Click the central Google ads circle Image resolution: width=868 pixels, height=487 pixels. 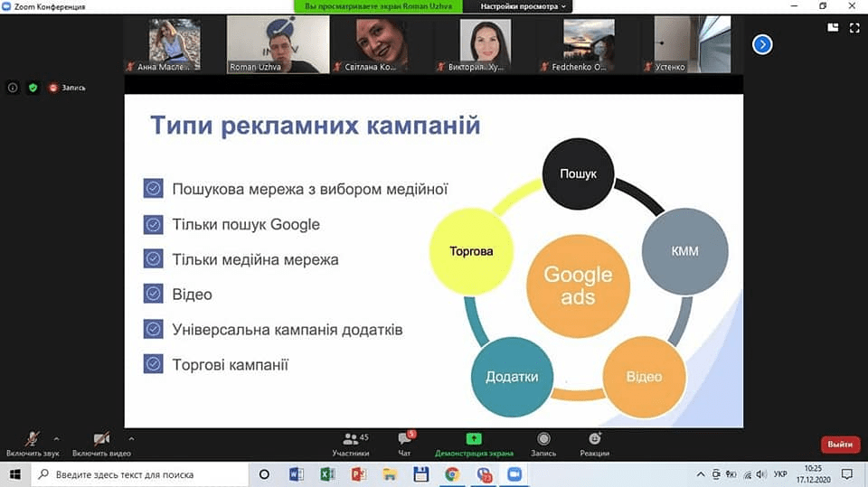[x=578, y=286]
